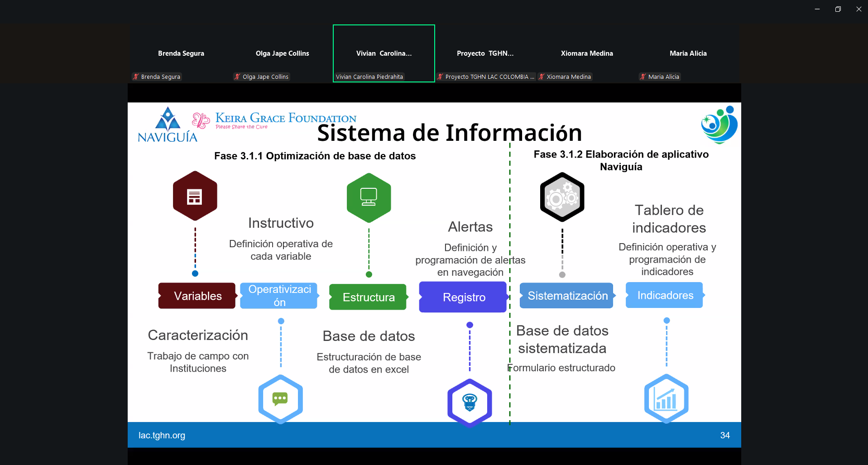Select Xiomara Medina's participant tile
This screenshot has width=868, height=465.
[587, 53]
